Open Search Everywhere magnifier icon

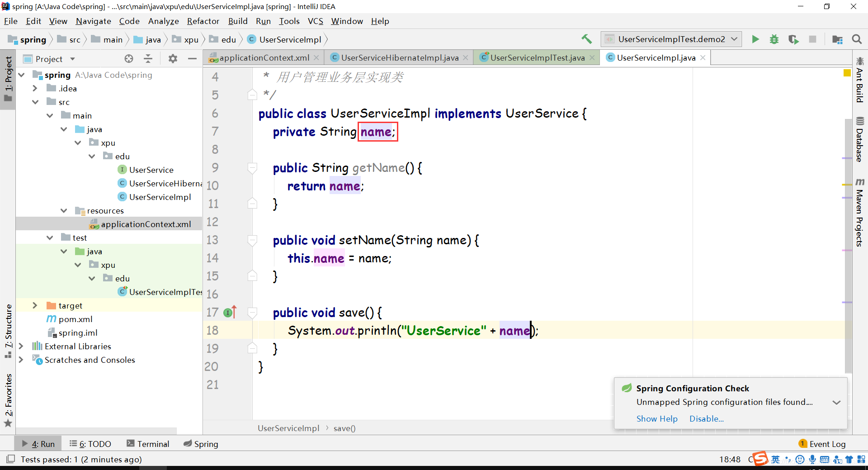pos(857,39)
